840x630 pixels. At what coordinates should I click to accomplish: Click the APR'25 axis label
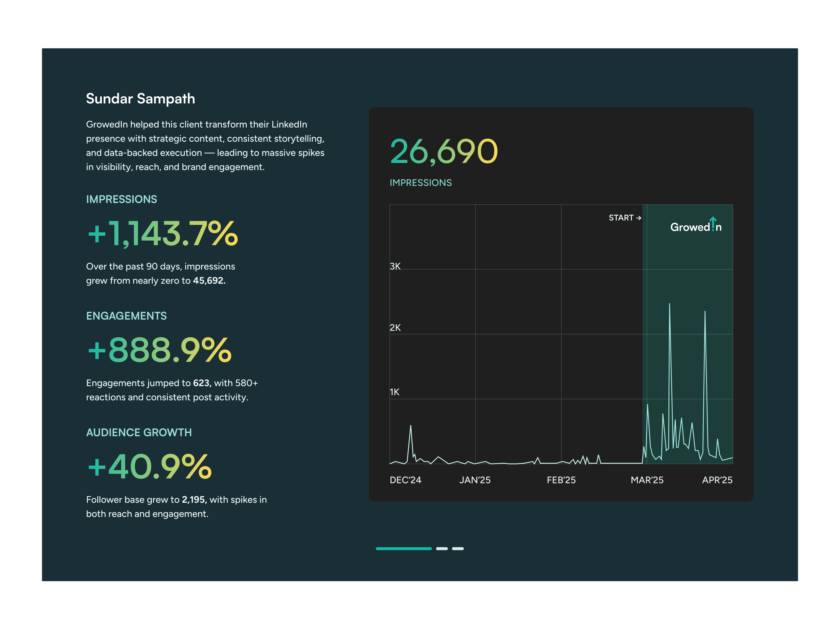717,480
